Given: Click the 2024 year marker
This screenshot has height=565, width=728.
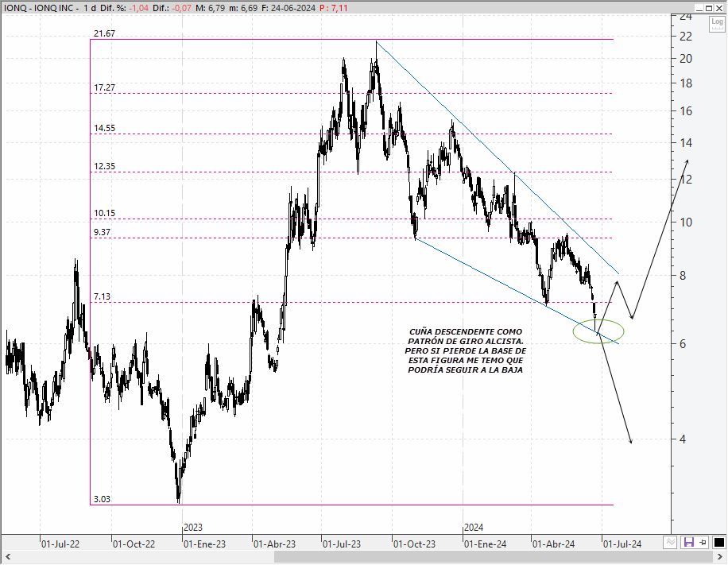Looking at the screenshot, I should [x=474, y=528].
